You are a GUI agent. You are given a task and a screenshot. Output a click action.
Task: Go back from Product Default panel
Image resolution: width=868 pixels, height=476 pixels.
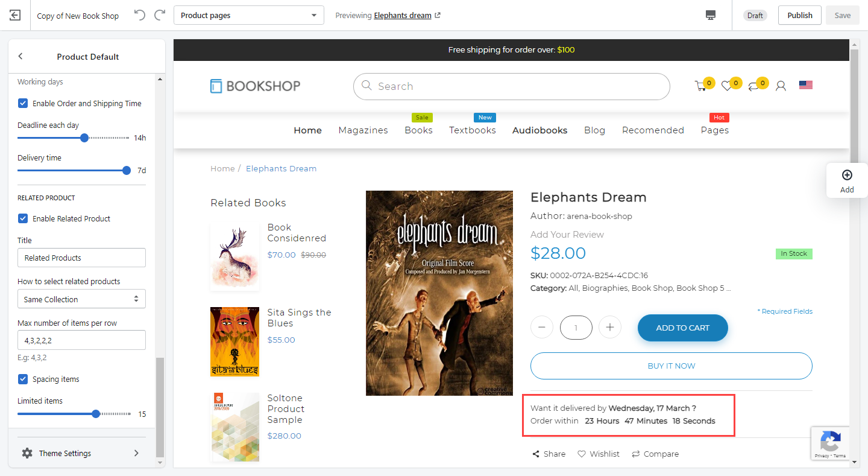coord(20,56)
